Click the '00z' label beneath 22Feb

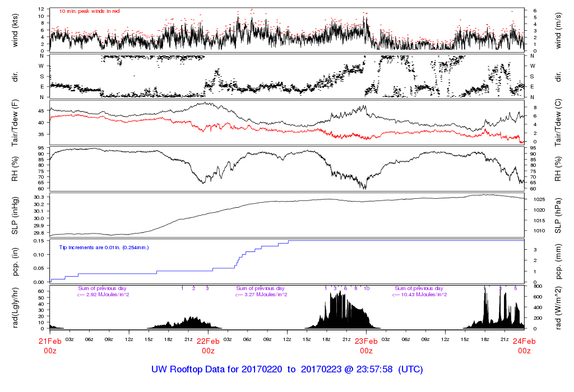(x=209, y=351)
